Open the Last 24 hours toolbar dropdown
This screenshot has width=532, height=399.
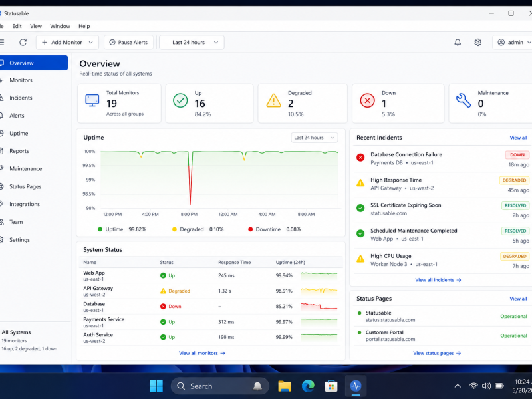tap(192, 43)
